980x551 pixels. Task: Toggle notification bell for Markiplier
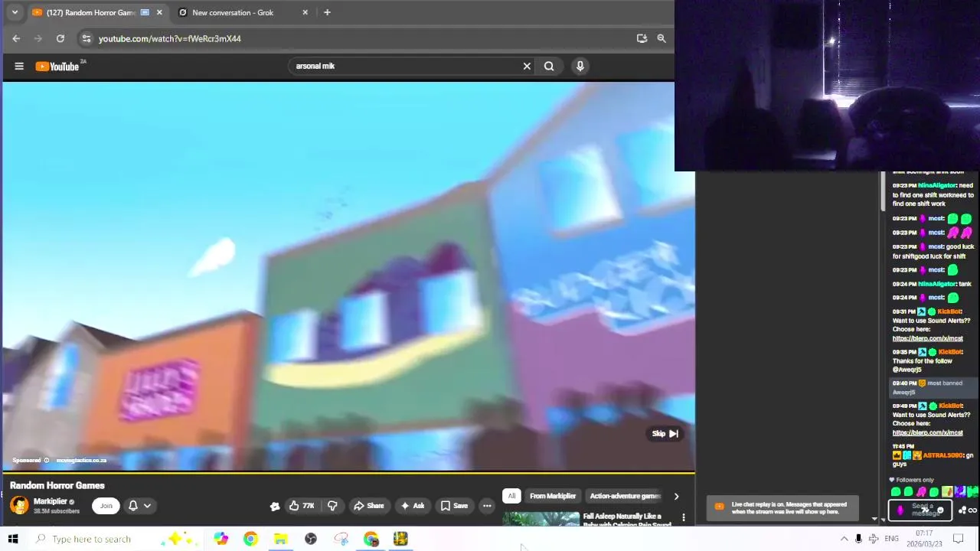(x=132, y=505)
